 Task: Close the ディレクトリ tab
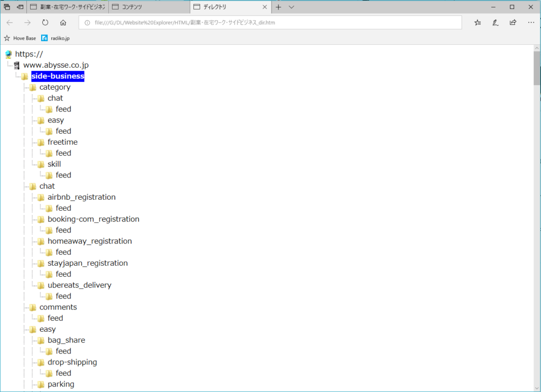click(x=265, y=7)
